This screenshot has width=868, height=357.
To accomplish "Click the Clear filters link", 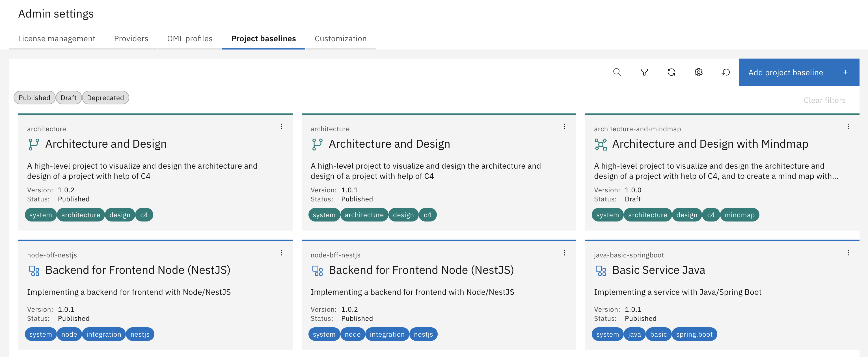I will click(824, 100).
